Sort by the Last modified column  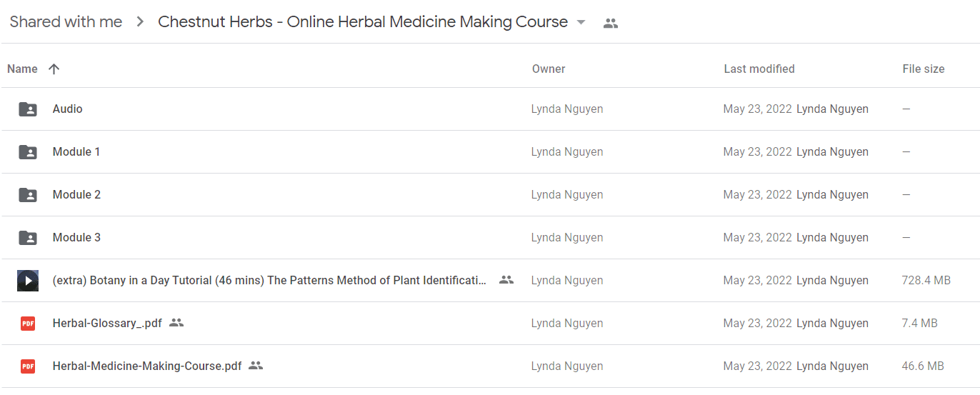coord(759,69)
